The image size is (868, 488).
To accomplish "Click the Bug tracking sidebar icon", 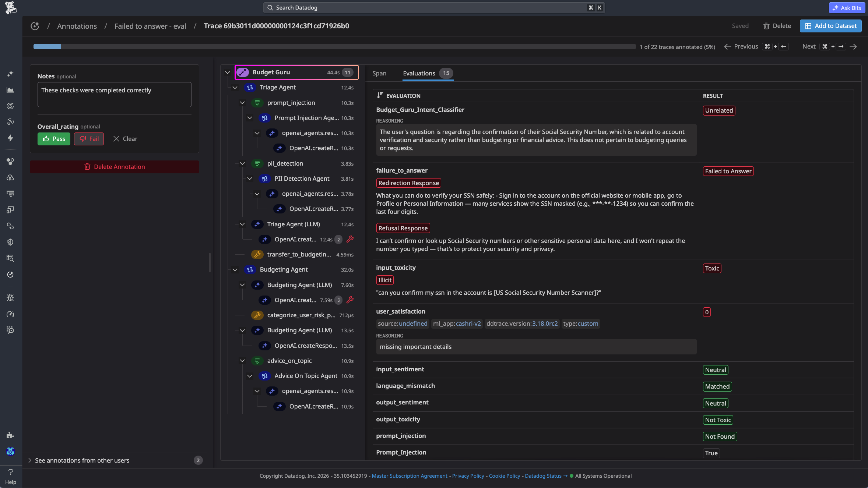I will pyautogui.click(x=10, y=298).
